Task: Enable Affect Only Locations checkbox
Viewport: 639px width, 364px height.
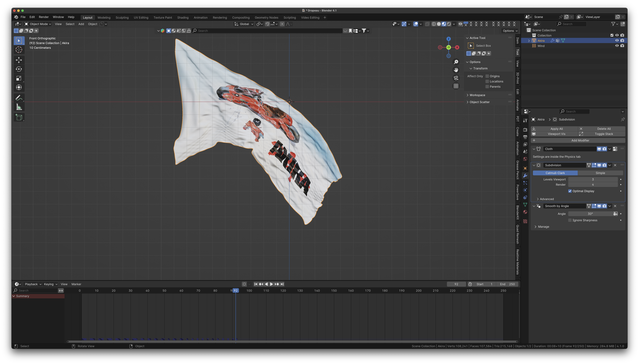Action: [x=487, y=82]
